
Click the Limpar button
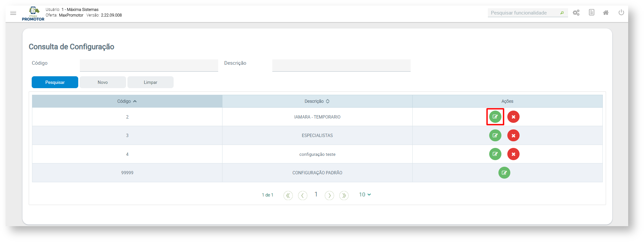(x=151, y=82)
